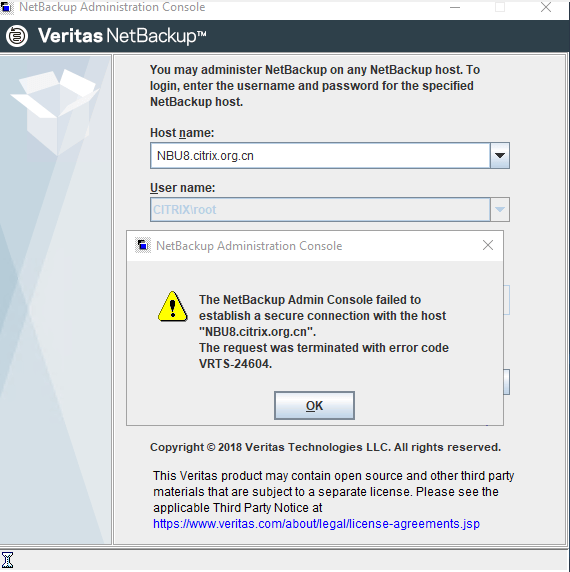570x572 pixels.
Task: Click the Veritas circular logo icon
Action: [x=17, y=36]
